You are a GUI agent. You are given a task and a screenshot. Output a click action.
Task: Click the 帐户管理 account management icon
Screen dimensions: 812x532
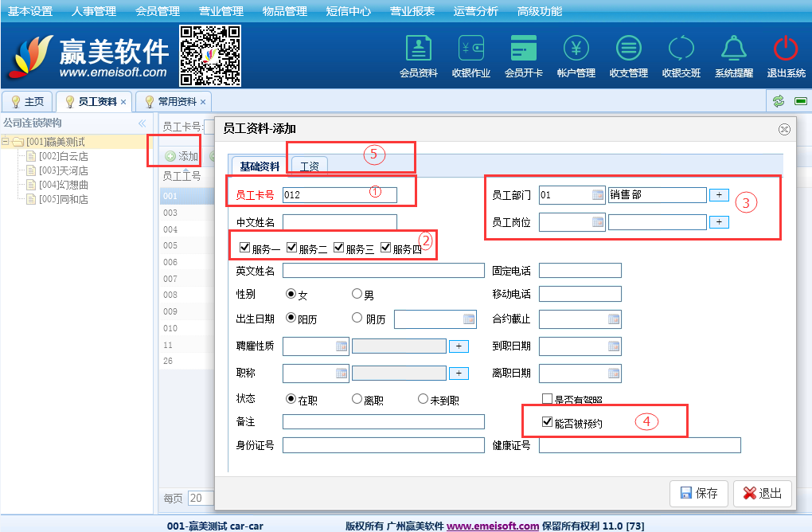coord(576,49)
